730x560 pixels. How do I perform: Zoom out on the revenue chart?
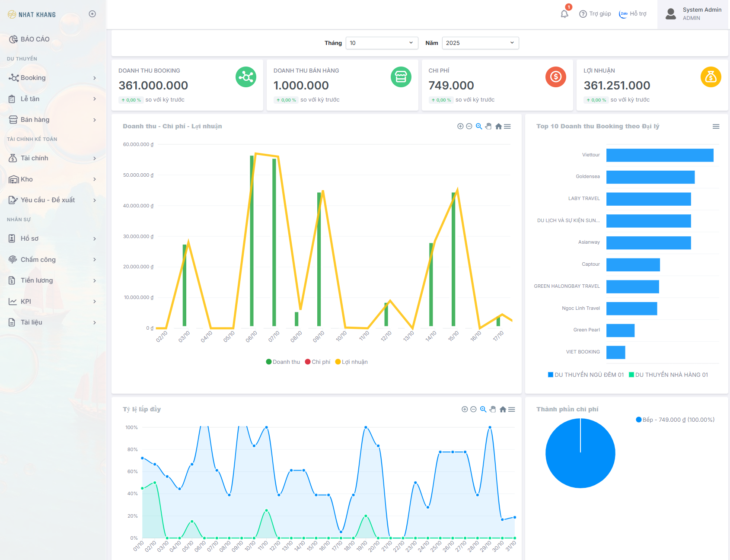click(x=469, y=126)
